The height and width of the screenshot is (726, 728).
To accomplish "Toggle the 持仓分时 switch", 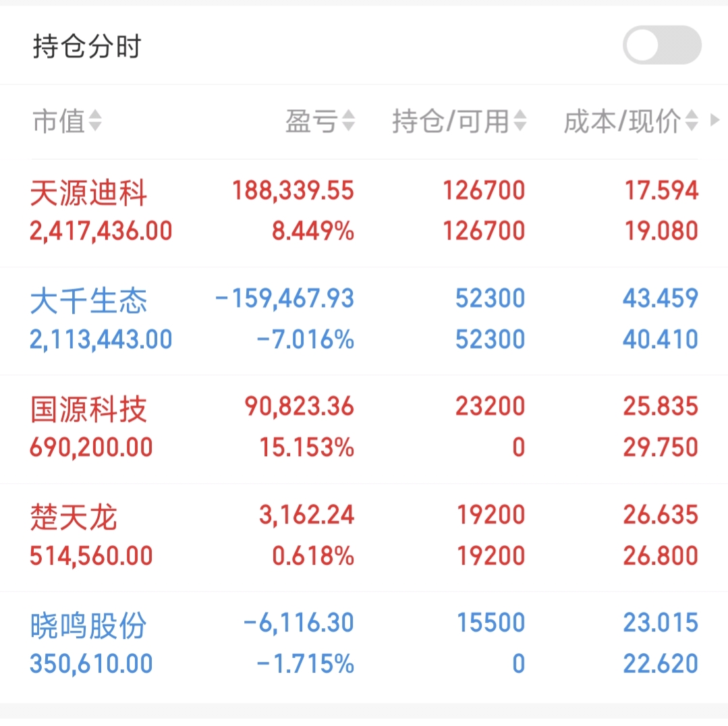I will click(x=662, y=45).
